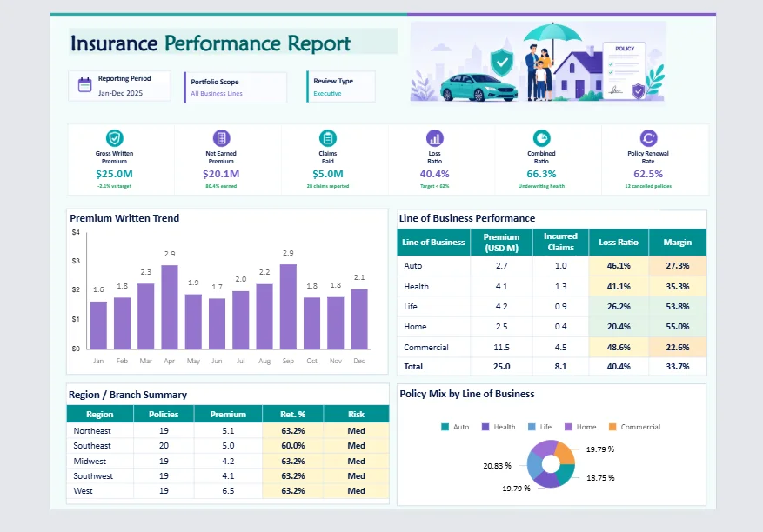
Task: Click the Premium header in Region Summary
Action: pos(228,415)
